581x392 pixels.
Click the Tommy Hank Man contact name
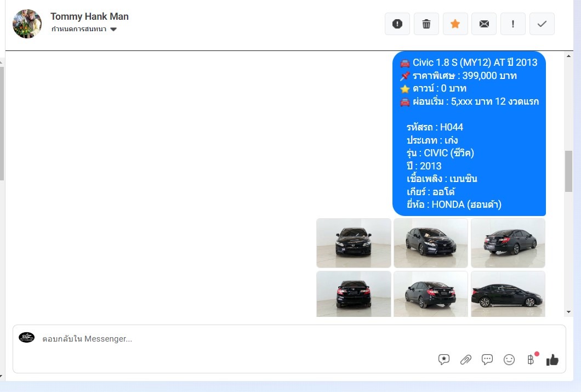pos(90,16)
